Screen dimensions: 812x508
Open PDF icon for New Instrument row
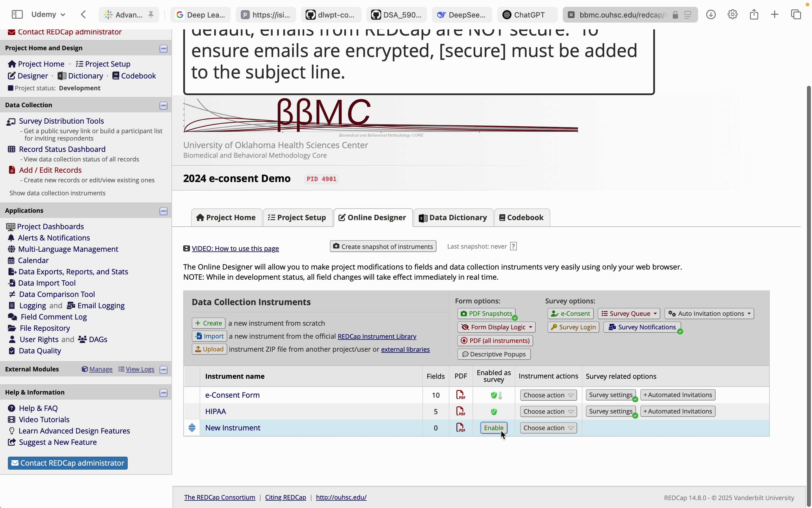pyautogui.click(x=461, y=428)
